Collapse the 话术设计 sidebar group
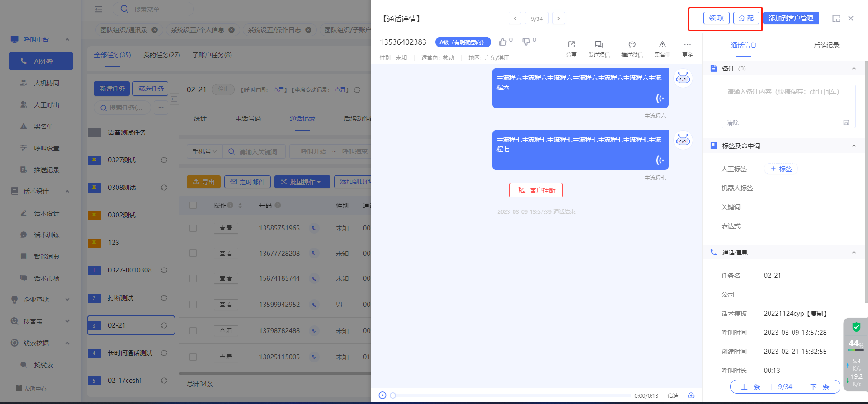The width and height of the screenshot is (868, 404). 67,191
